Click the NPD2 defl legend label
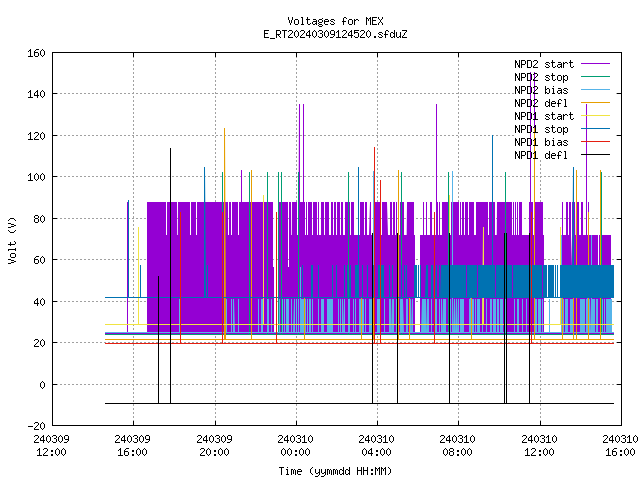Image resolution: width=640 pixels, height=480 pixels. point(541,103)
